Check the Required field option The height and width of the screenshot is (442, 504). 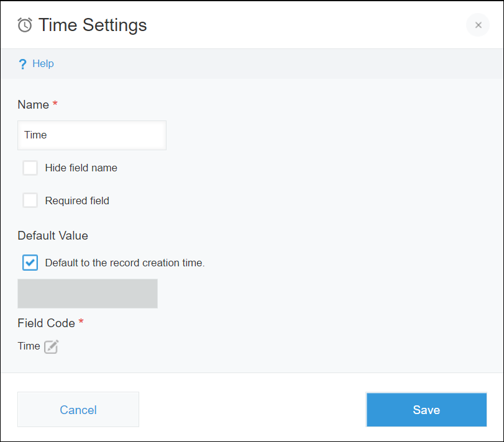(x=30, y=200)
